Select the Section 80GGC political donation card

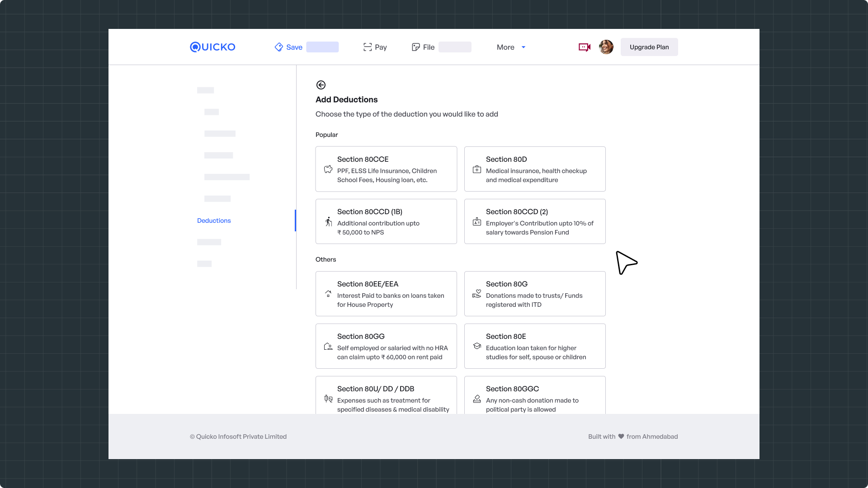[534, 396]
